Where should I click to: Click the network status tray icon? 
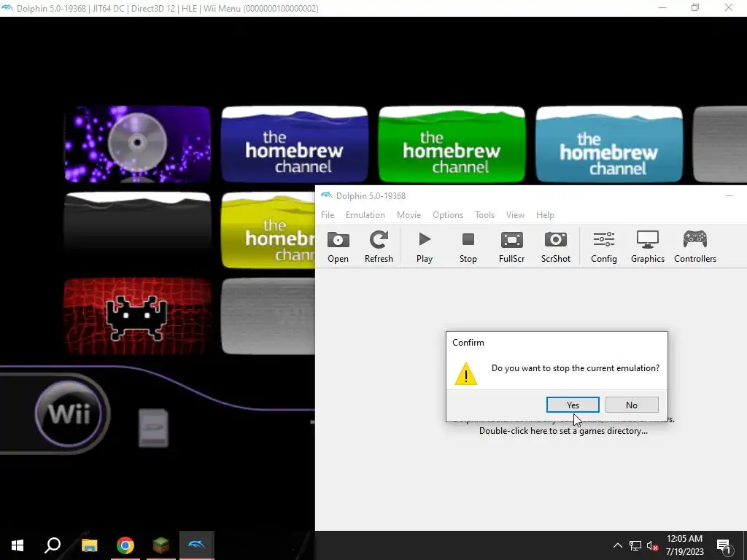(635, 545)
